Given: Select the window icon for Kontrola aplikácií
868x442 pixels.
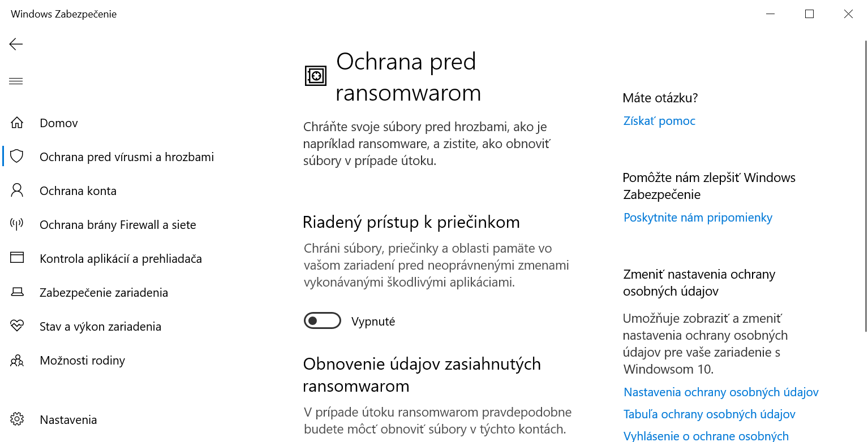Looking at the screenshot, I should [17, 258].
